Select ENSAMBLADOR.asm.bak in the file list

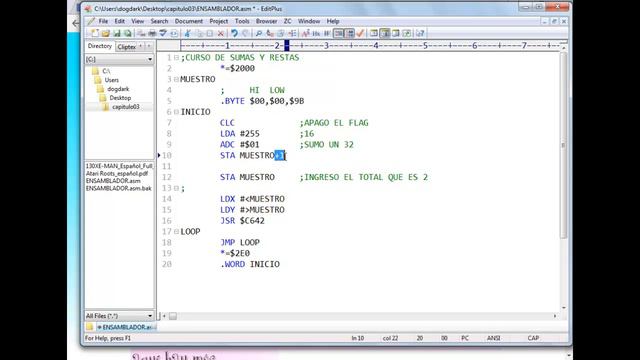click(118, 188)
